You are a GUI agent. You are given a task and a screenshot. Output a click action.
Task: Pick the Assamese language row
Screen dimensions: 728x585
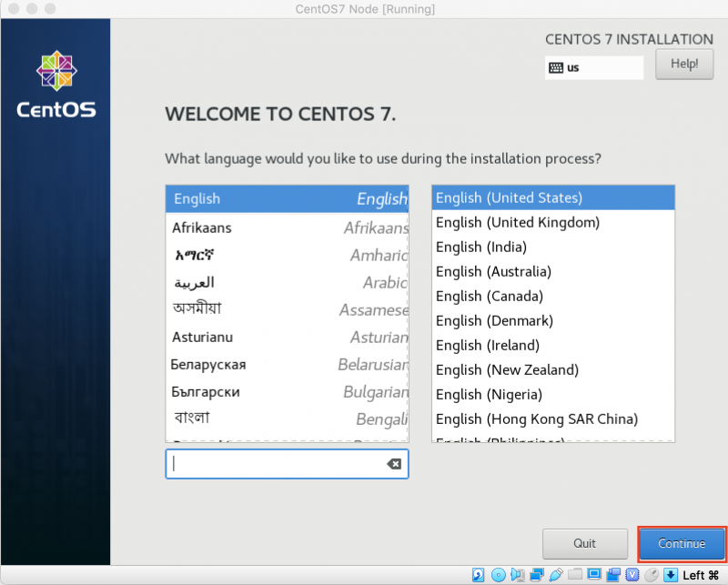coord(287,309)
